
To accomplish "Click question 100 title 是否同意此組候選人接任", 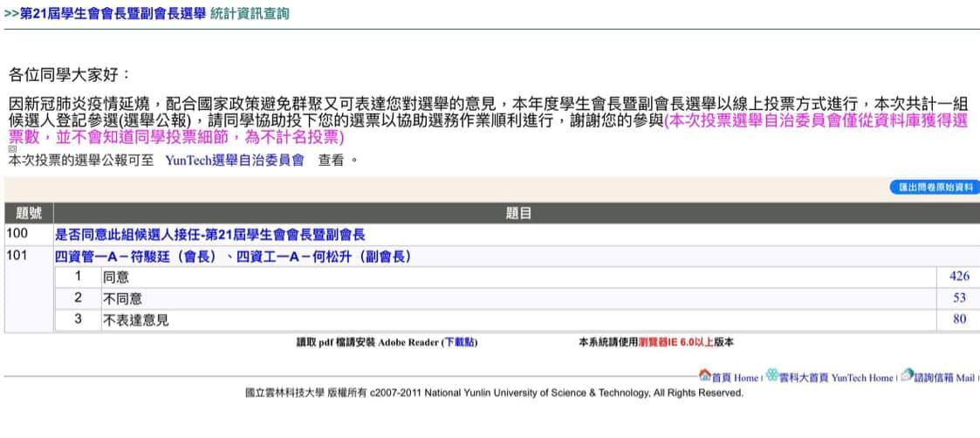I will tap(209, 234).
